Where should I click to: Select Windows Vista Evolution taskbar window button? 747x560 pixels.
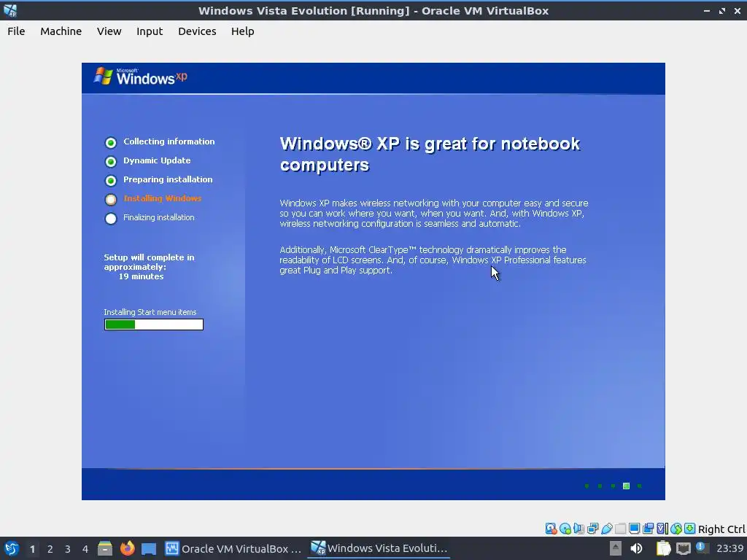tap(379, 548)
